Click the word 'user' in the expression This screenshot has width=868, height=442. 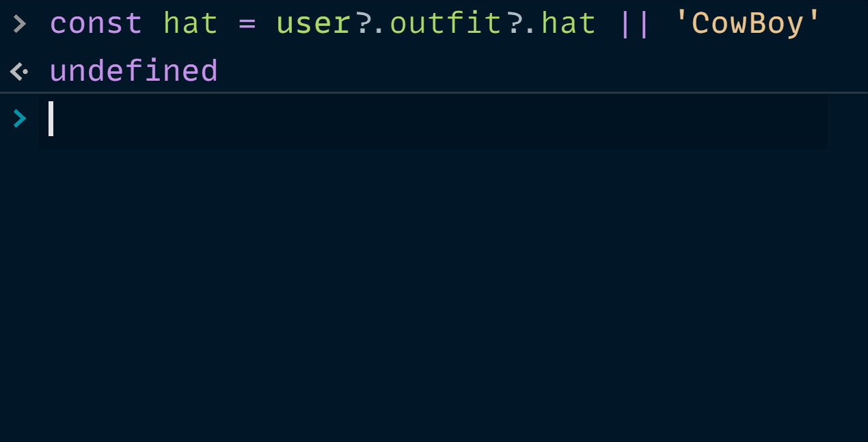314,25
